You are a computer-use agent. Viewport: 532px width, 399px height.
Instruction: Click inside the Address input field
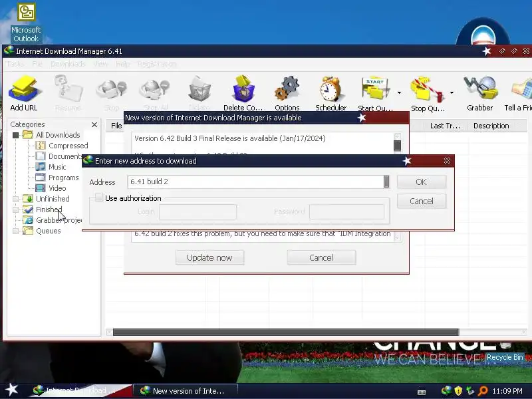[255, 182]
